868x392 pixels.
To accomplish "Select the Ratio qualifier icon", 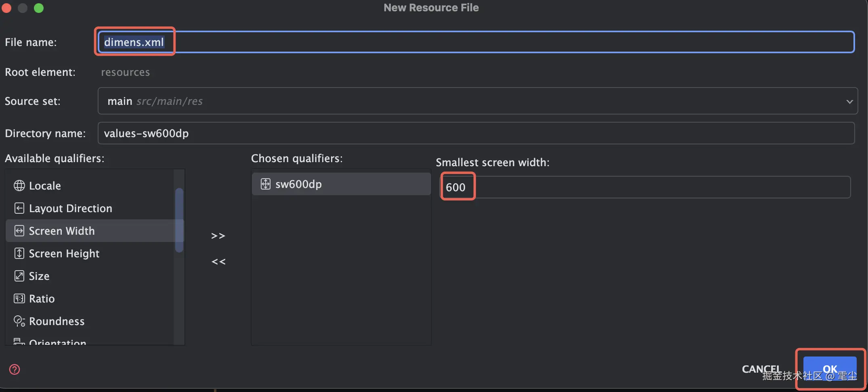I will pos(19,298).
